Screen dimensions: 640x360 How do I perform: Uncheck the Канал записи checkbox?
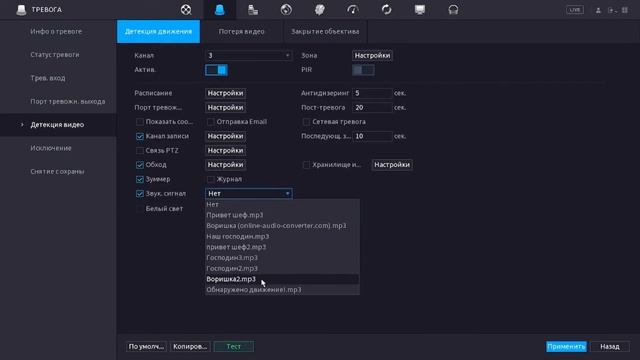coord(140,136)
